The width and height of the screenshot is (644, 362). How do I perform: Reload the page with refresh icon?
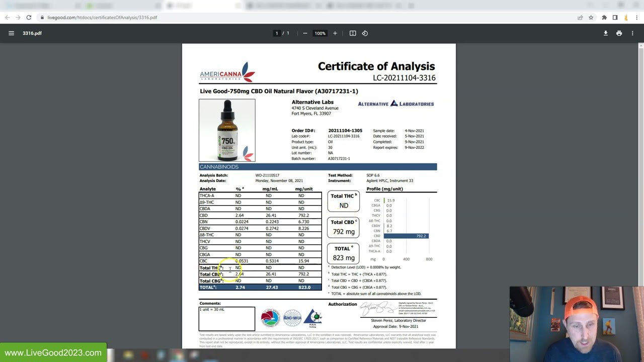[x=29, y=18]
